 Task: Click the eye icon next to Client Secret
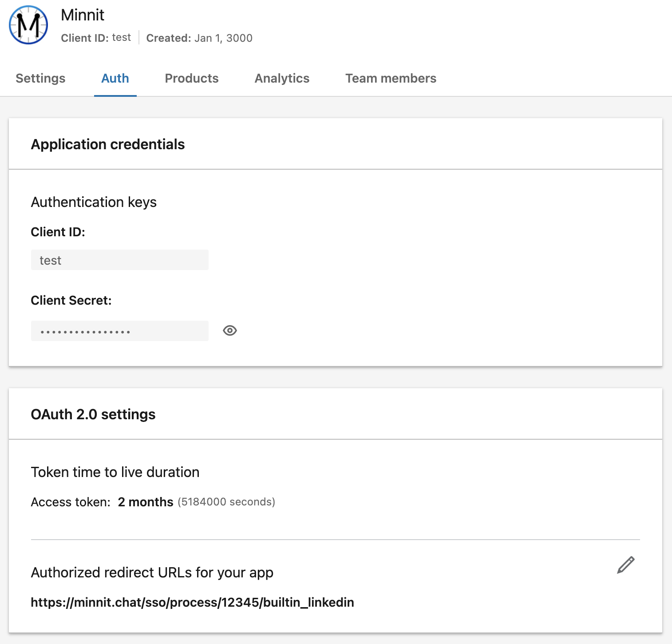pos(229,330)
